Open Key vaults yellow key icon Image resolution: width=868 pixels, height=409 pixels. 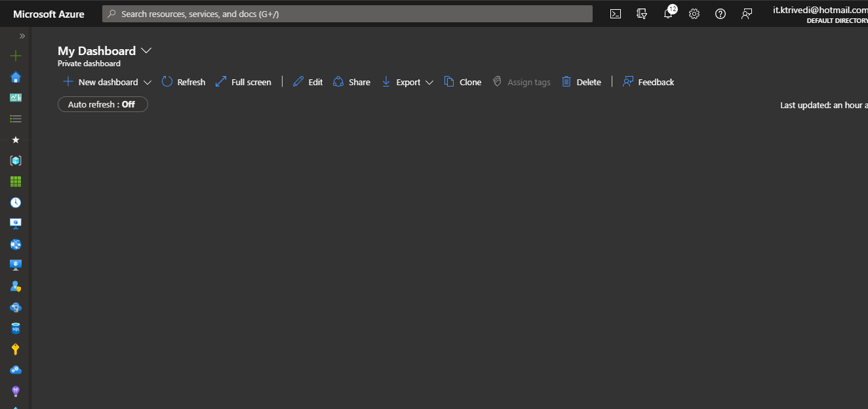pyautogui.click(x=16, y=349)
